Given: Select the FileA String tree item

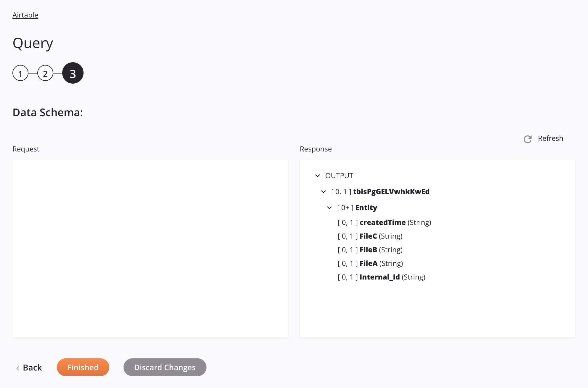Looking at the screenshot, I should tap(370, 263).
